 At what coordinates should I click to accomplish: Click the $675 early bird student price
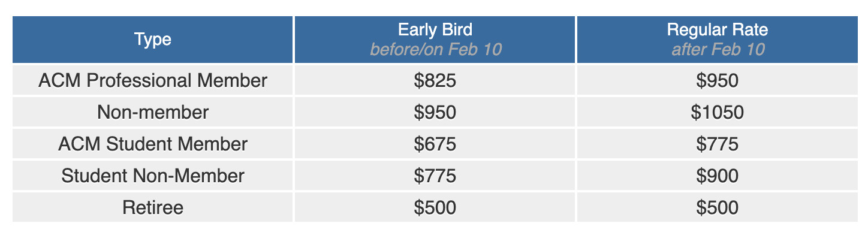(x=435, y=144)
